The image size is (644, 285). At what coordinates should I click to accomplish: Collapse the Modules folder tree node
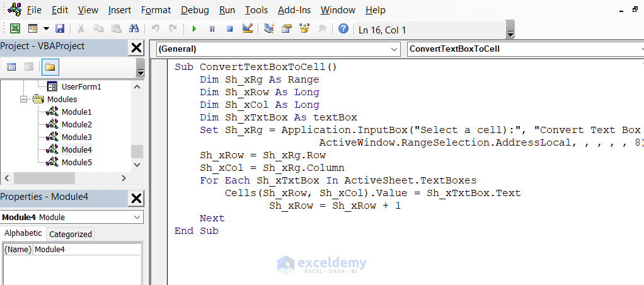tap(24, 99)
